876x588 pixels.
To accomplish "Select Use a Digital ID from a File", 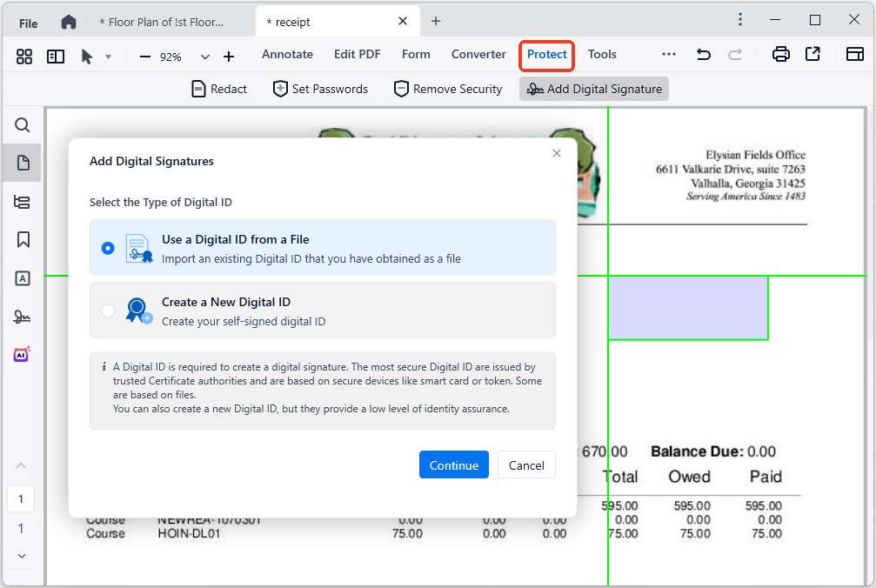I will coord(108,248).
